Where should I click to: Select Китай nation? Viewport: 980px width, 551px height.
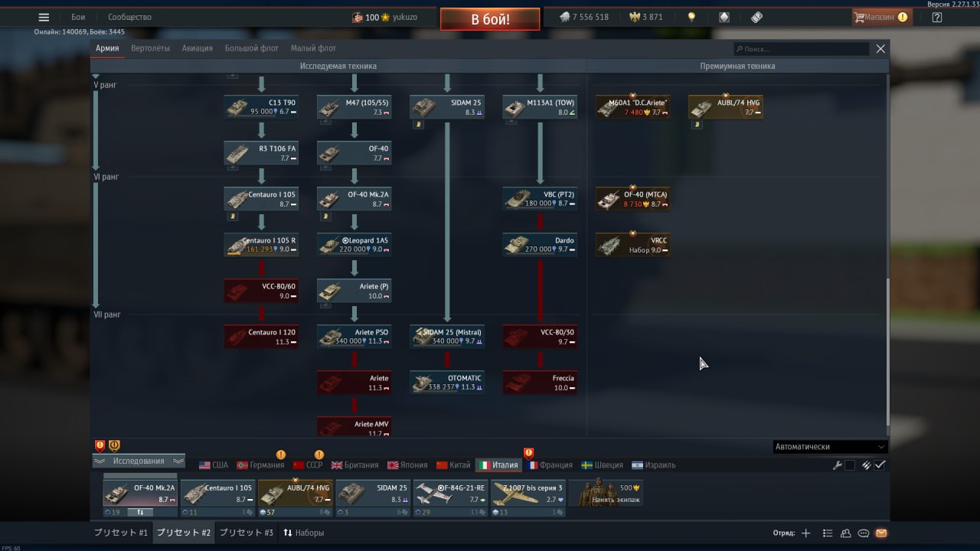tap(453, 465)
